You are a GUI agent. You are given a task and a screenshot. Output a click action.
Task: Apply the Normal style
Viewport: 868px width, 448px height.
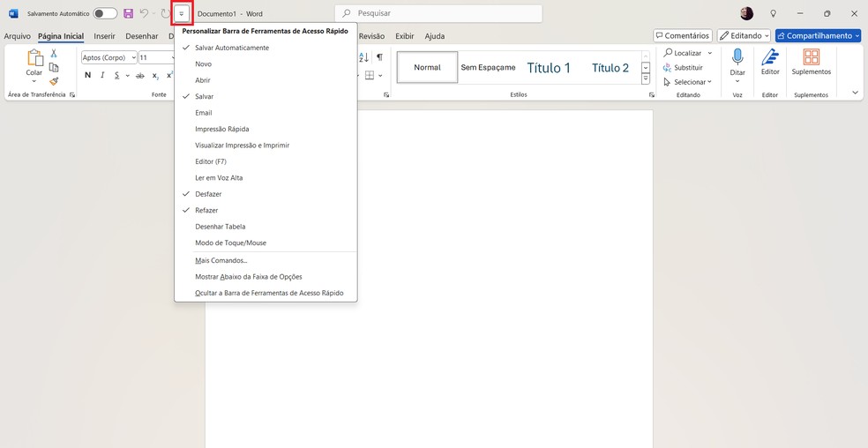pos(427,68)
